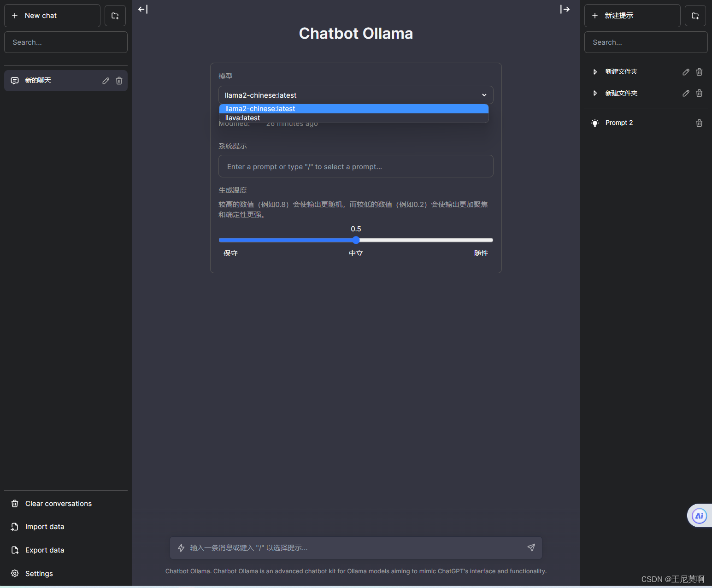712x588 pixels.
Task: Click the message input box
Action: pos(356,548)
